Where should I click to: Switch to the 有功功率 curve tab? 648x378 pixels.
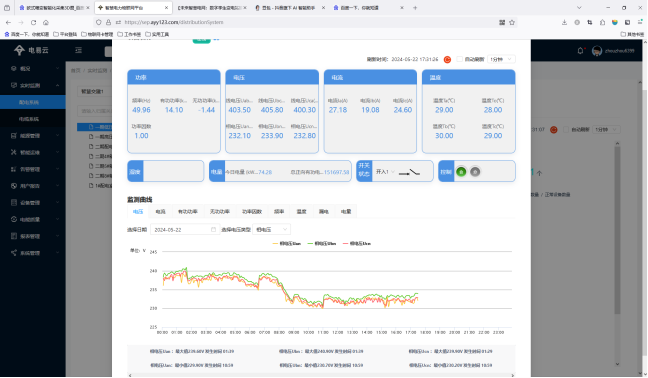(x=188, y=212)
